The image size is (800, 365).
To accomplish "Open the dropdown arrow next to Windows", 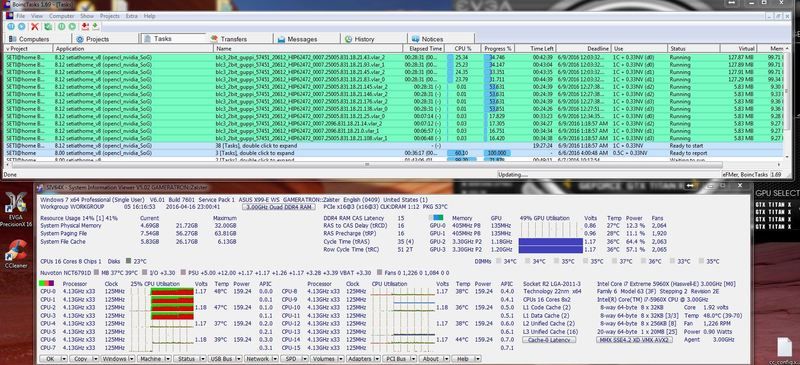I will [132, 359].
